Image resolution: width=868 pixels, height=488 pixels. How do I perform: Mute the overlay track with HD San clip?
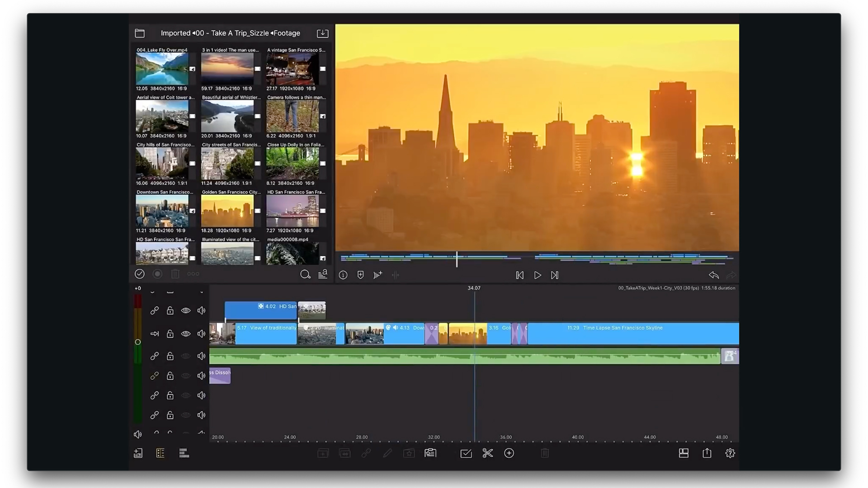click(202, 310)
